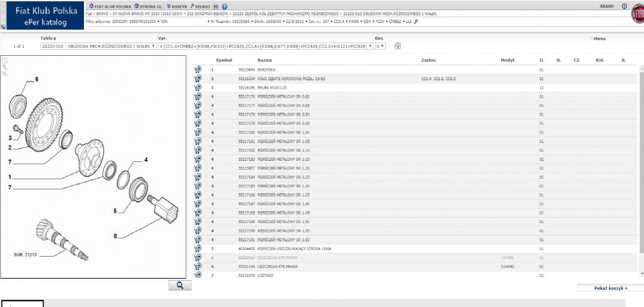Add PIERŚCIEŃ METALOWY SR 1,30 to cart

pyautogui.click(x=197, y=185)
